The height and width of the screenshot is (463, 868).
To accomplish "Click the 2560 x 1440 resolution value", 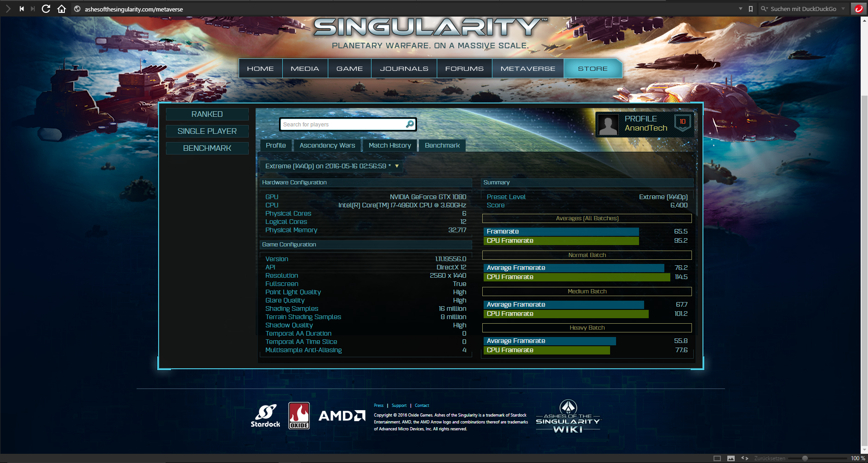I will click(448, 275).
